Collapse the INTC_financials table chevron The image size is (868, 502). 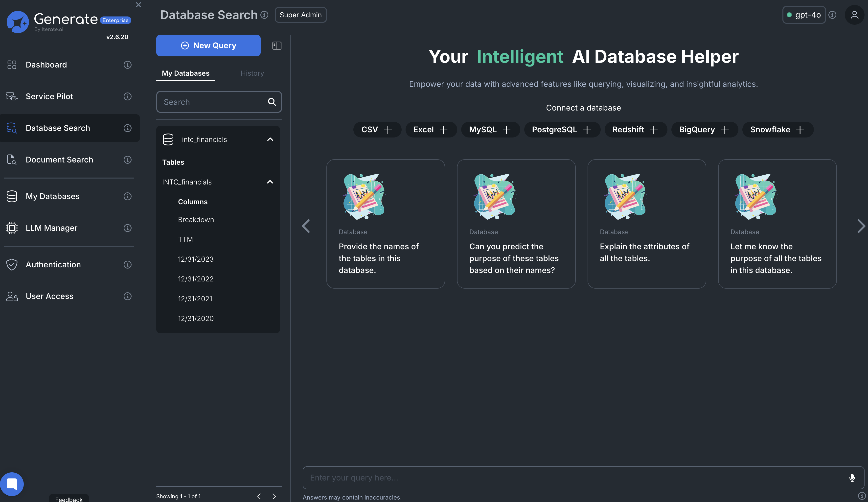tap(270, 182)
